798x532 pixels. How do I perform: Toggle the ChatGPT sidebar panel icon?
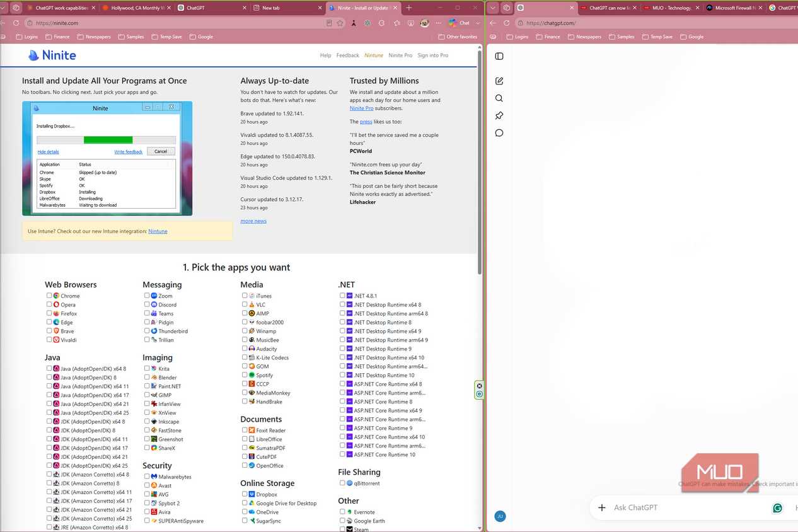point(499,56)
